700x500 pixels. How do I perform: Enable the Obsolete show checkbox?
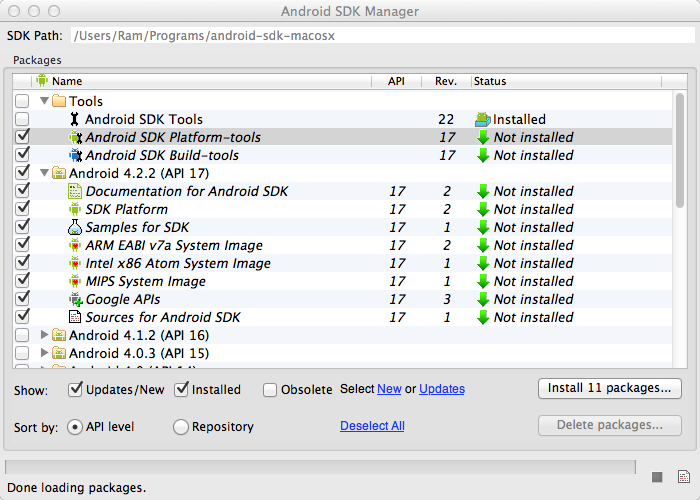pos(270,390)
